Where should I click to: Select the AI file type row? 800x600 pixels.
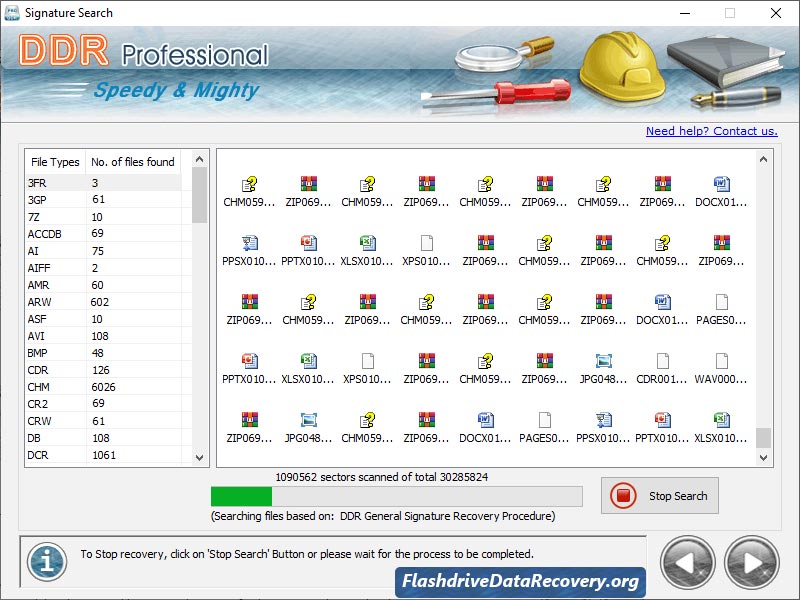pos(104,251)
